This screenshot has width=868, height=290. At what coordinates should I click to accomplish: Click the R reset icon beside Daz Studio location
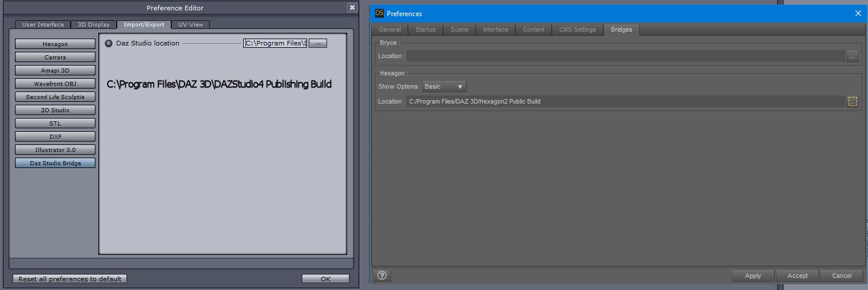pos(109,43)
